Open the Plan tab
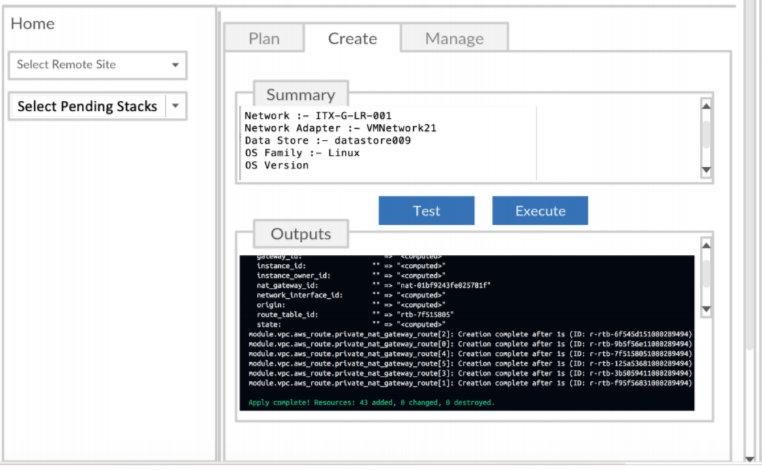Viewport: 762px width, 470px height. (264, 38)
